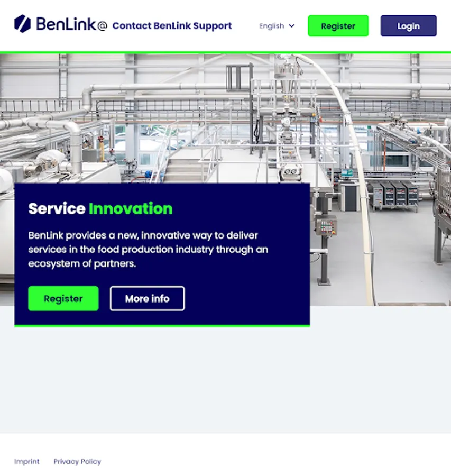Click the BenLink description paragraph text
451x476 pixels.
(x=148, y=250)
